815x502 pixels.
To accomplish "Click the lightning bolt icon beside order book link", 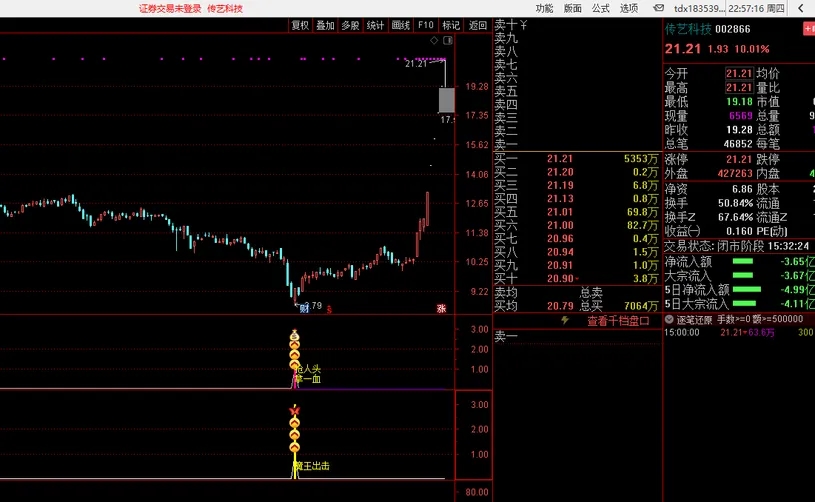I will [565, 321].
